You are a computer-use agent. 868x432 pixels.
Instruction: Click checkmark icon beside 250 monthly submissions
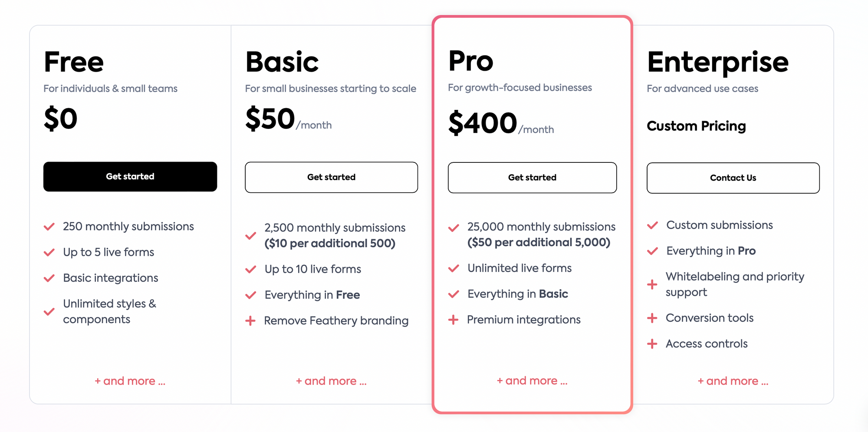coord(49,227)
